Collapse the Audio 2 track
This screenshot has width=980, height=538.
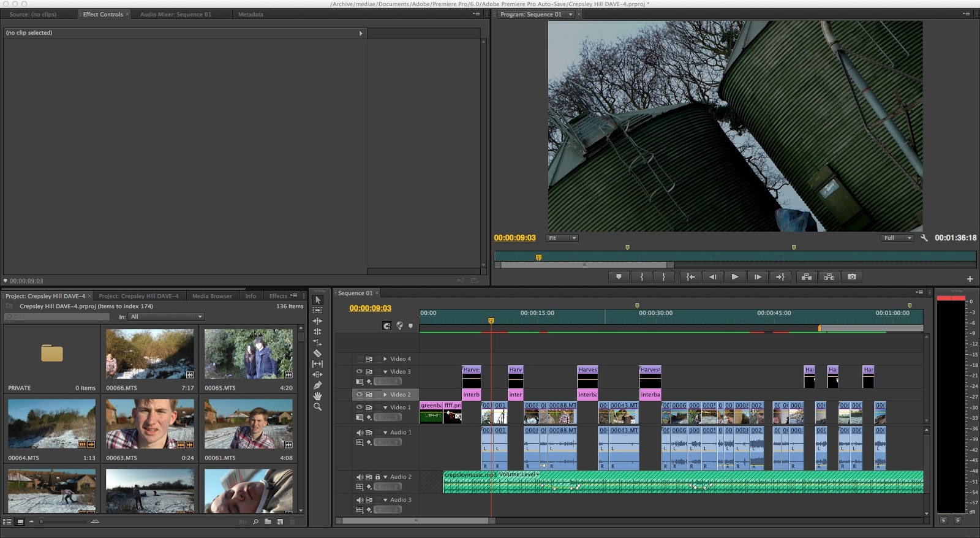[x=385, y=477]
